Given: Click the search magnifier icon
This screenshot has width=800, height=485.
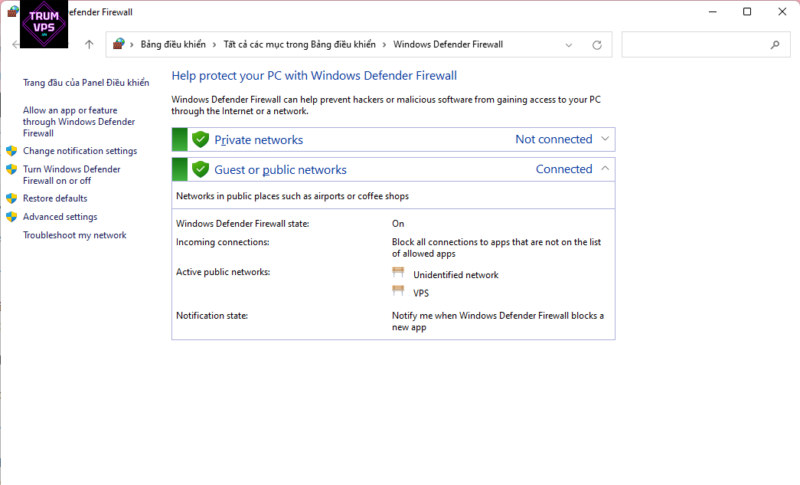Looking at the screenshot, I should point(775,45).
